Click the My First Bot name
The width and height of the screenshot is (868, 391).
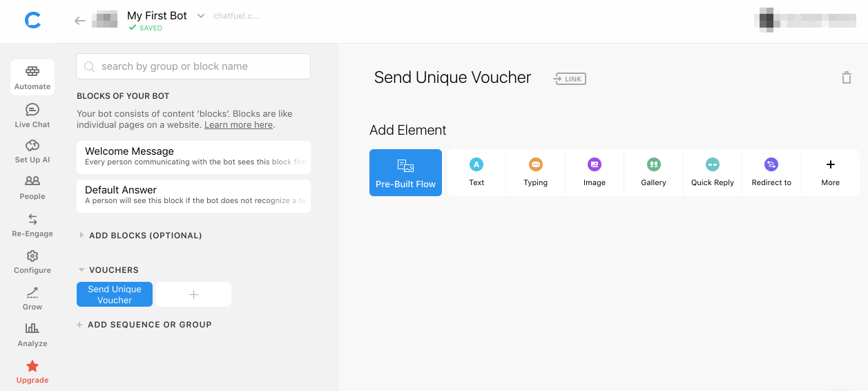pyautogui.click(x=157, y=16)
